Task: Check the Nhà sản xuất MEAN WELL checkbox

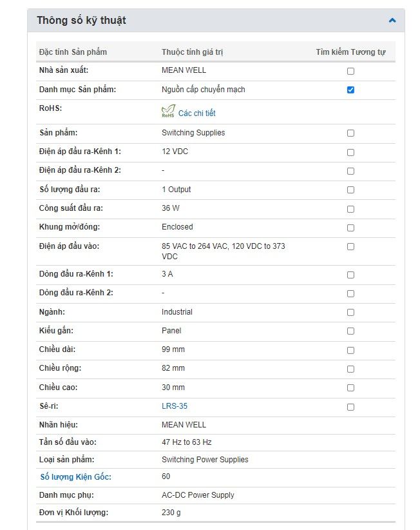Action: pyautogui.click(x=350, y=71)
